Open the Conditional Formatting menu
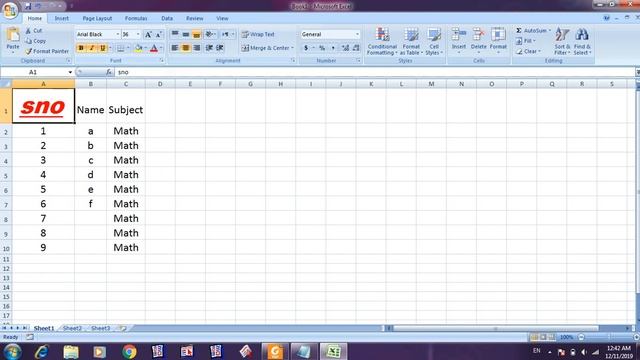 coord(382,41)
